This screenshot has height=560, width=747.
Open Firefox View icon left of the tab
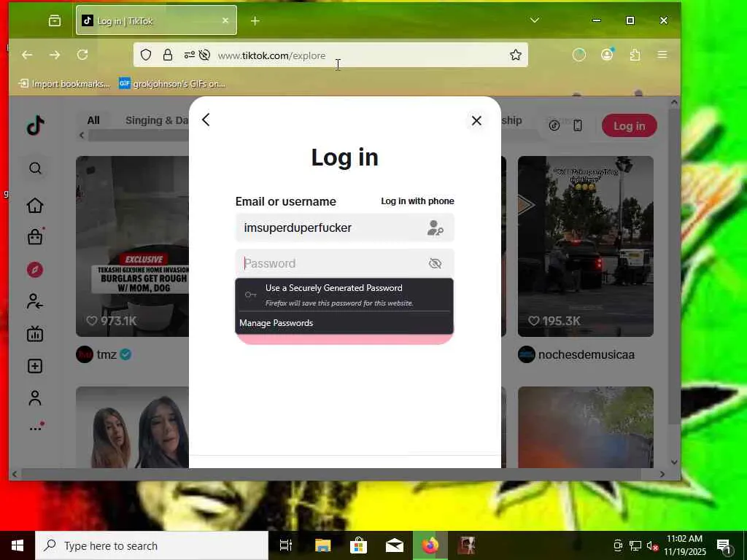click(x=55, y=20)
